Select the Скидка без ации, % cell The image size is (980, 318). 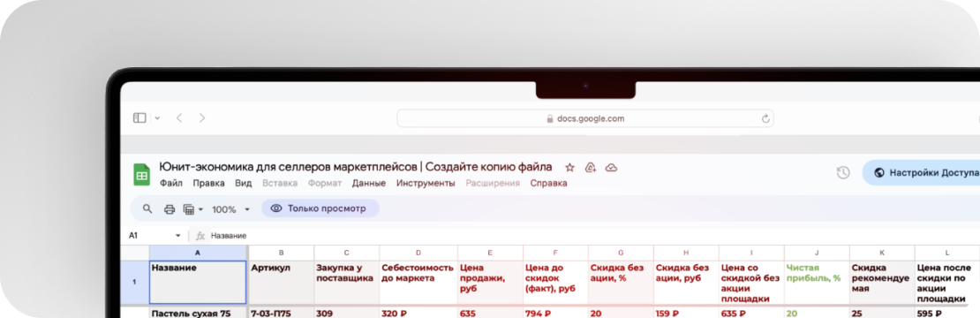point(621,283)
